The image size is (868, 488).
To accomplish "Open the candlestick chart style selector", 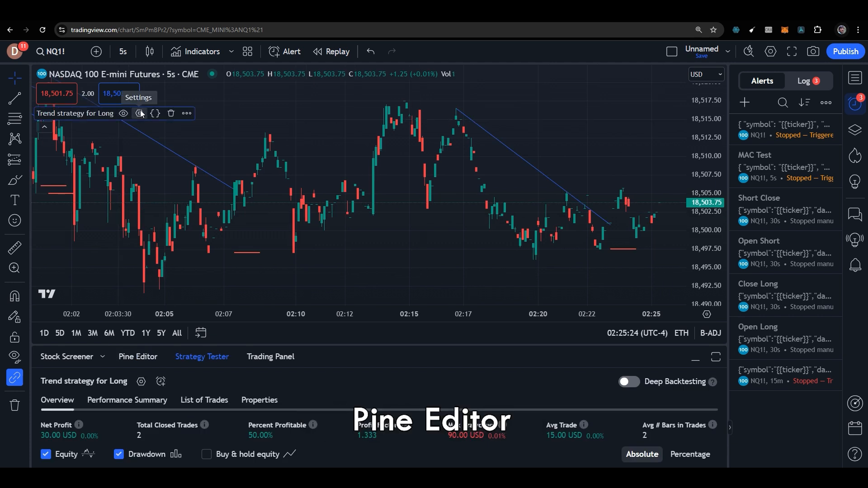I will pyautogui.click(x=150, y=52).
